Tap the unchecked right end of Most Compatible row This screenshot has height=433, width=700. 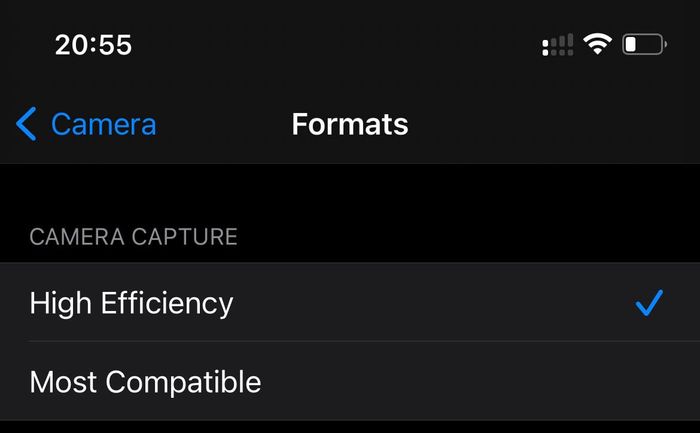pyautogui.click(x=649, y=382)
